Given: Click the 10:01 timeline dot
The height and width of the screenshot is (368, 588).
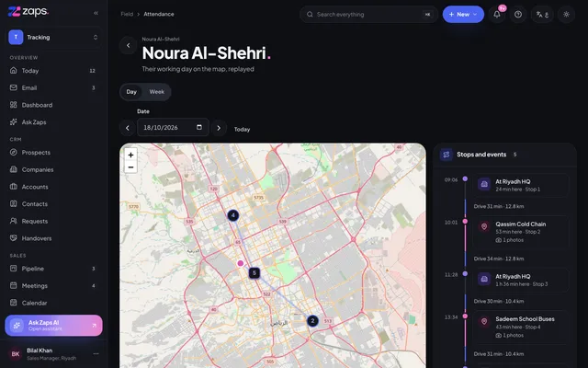Looking at the screenshot, I should pos(465,222).
